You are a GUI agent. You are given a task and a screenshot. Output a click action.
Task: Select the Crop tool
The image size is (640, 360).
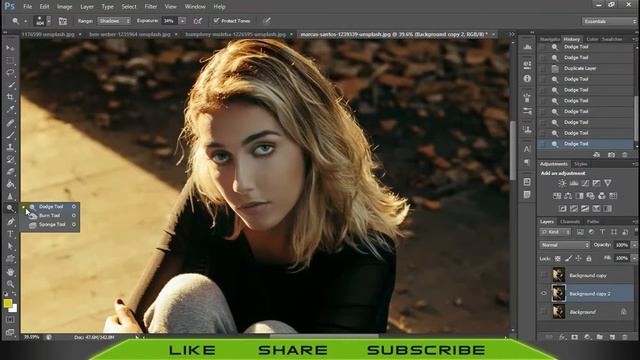10,97
